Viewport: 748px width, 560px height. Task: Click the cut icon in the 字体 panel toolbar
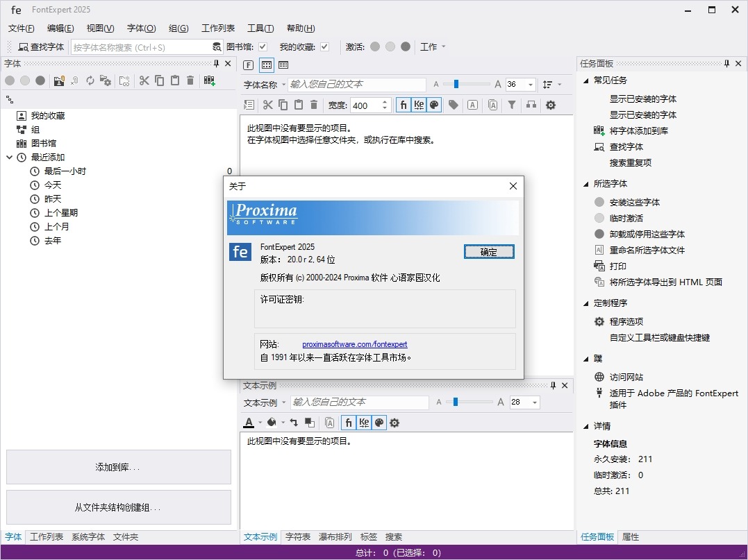click(x=144, y=80)
